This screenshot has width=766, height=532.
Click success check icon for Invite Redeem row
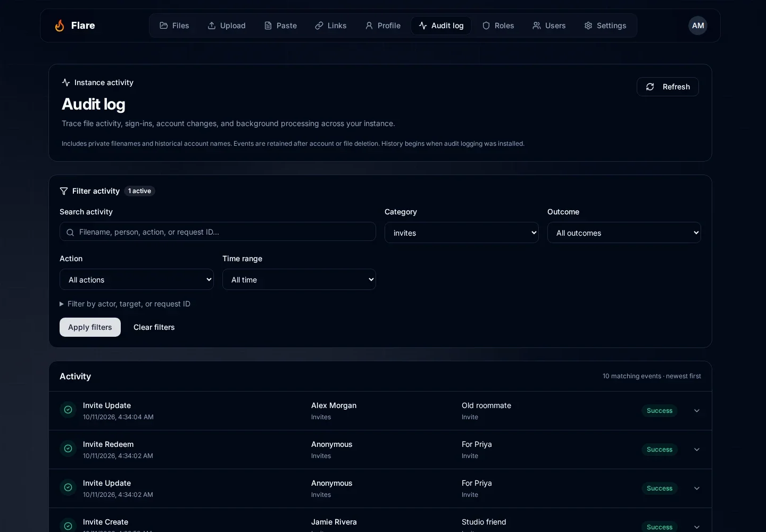click(x=68, y=448)
